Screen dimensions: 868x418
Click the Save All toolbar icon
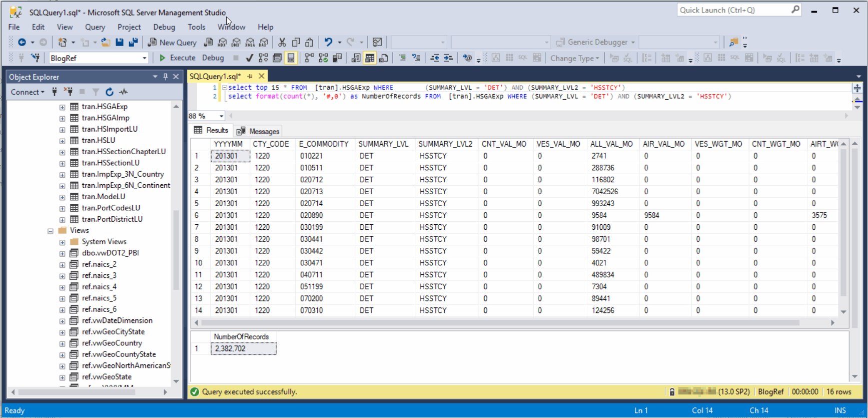tap(133, 43)
